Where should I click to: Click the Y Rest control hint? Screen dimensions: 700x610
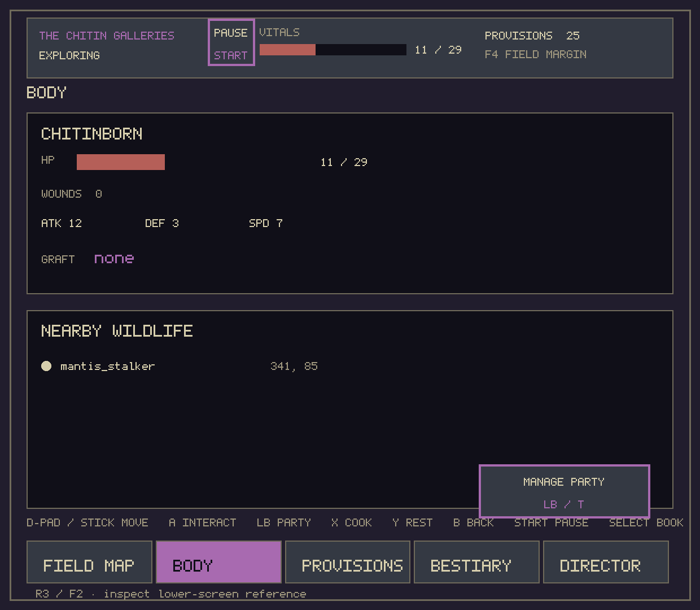point(413,522)
